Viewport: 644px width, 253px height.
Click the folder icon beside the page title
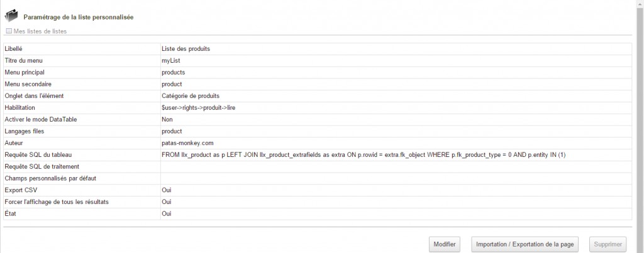[x=11, y=16]
